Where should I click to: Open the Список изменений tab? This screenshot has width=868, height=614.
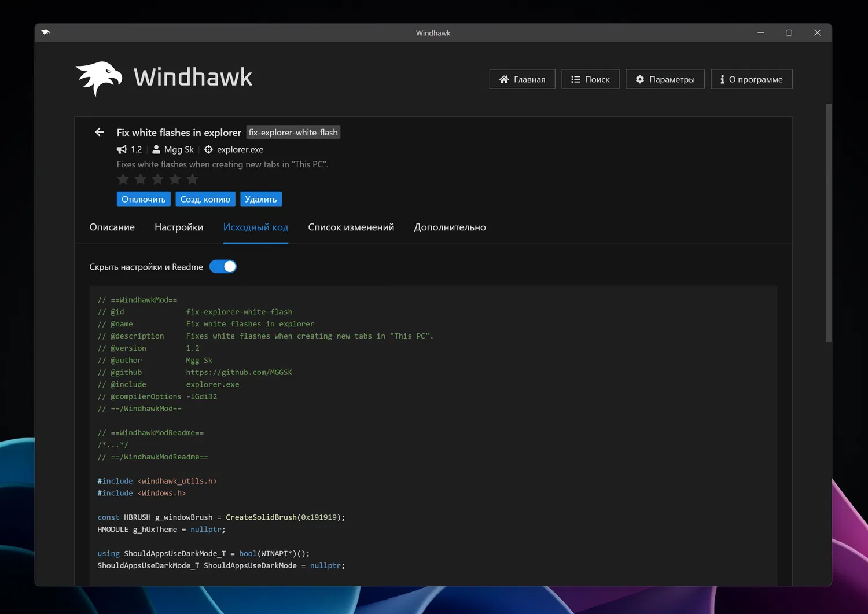point(351,227)
